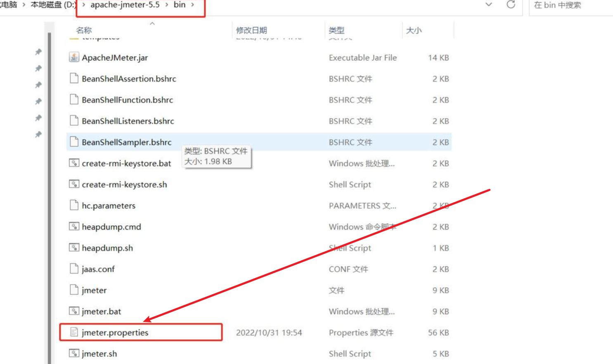Screen dimensions: 613x364
Task: Select the create-rmi-keystore.sh file name
Action: (x=124, y=184)
